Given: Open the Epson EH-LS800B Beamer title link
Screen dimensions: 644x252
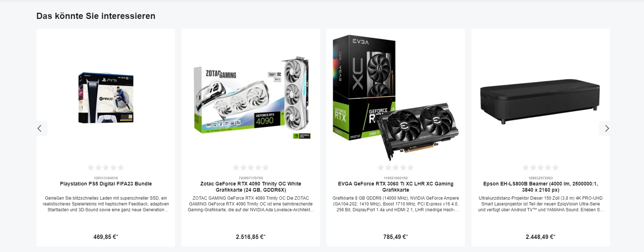Looking at the screenshot, I should coord(540,187).
